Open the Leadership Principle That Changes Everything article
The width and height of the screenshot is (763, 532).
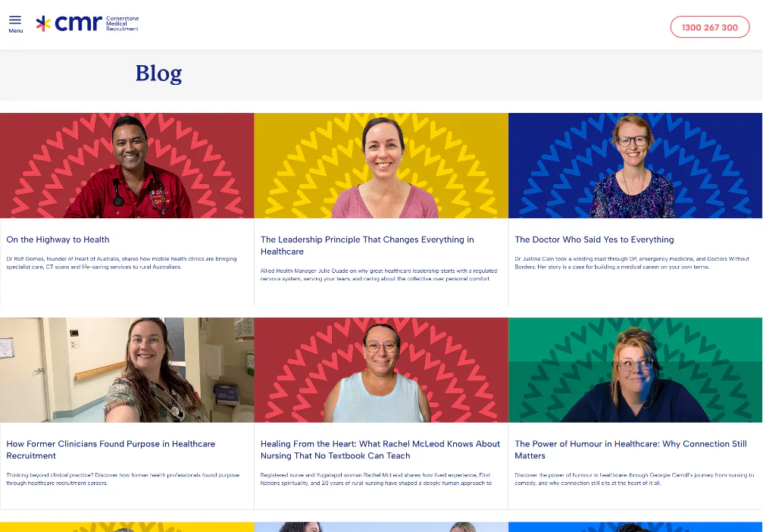coord(367,246)
